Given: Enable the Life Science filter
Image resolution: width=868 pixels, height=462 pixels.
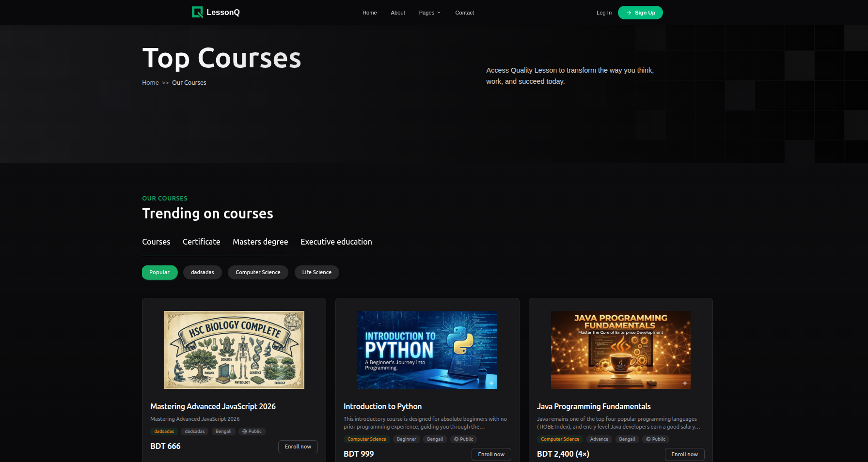Looking at the screenshot, I should click(316, 272).
